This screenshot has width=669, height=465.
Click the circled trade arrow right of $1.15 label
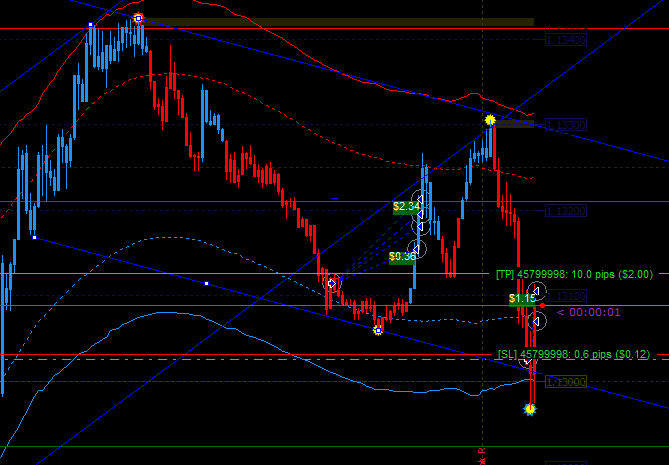pos(537,291)
